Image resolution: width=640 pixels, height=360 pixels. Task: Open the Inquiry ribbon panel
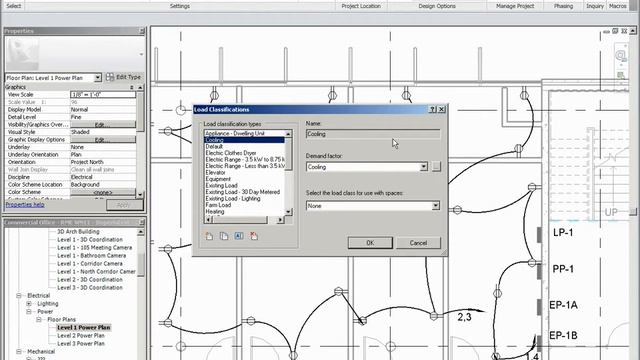click(x=595, y=6)
